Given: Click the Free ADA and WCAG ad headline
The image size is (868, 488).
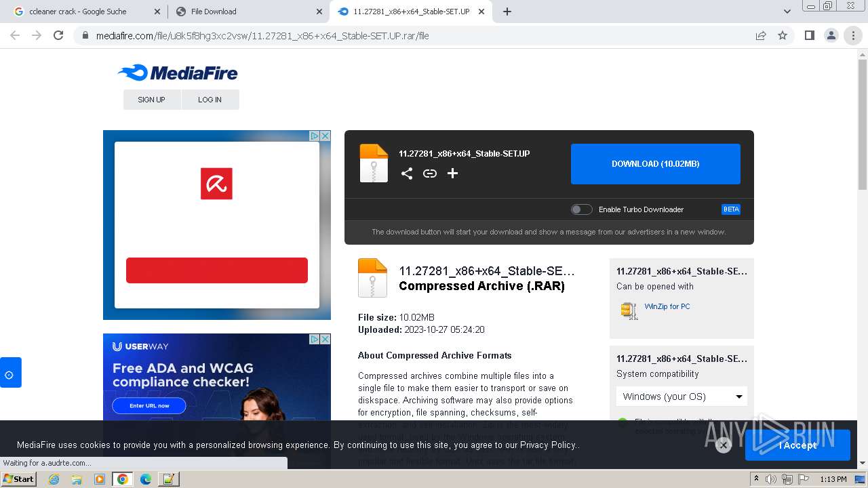Looking at the screenshot, I should pyautogui.click(x=182, y=375).
